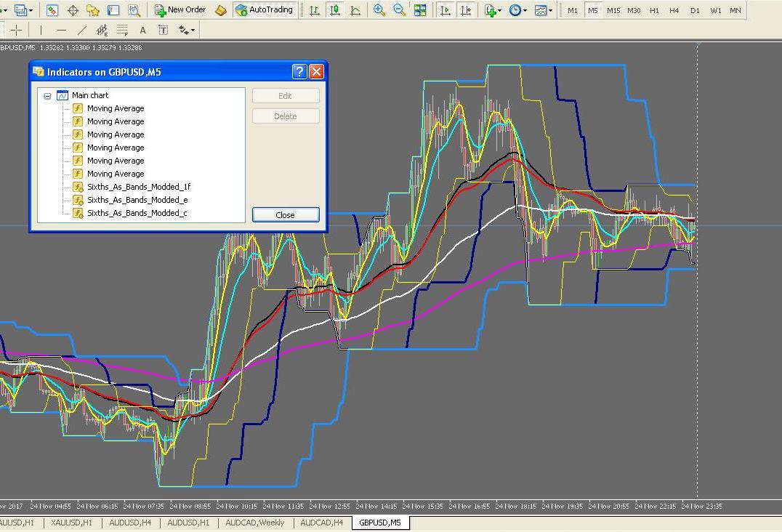Switch to the AUDCAD,H4 chart tab

point(322,523)
